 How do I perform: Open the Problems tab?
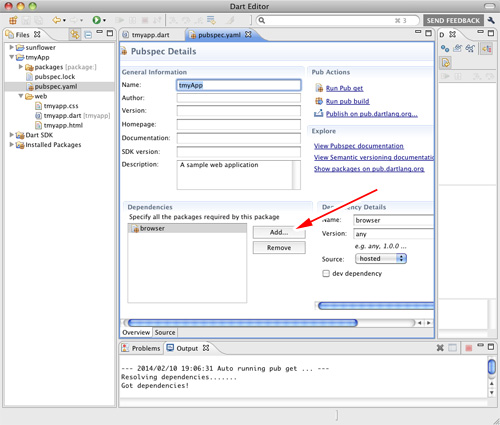(141, 348)
